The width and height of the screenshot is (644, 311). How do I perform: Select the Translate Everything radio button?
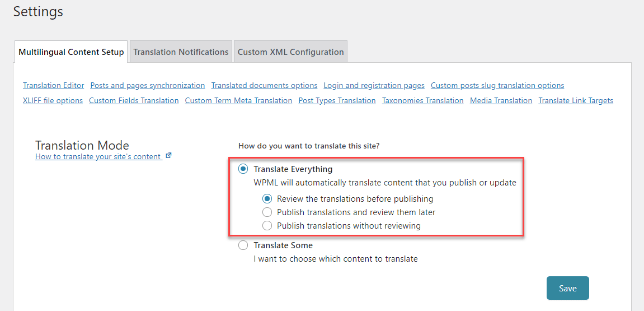[243, 169]
